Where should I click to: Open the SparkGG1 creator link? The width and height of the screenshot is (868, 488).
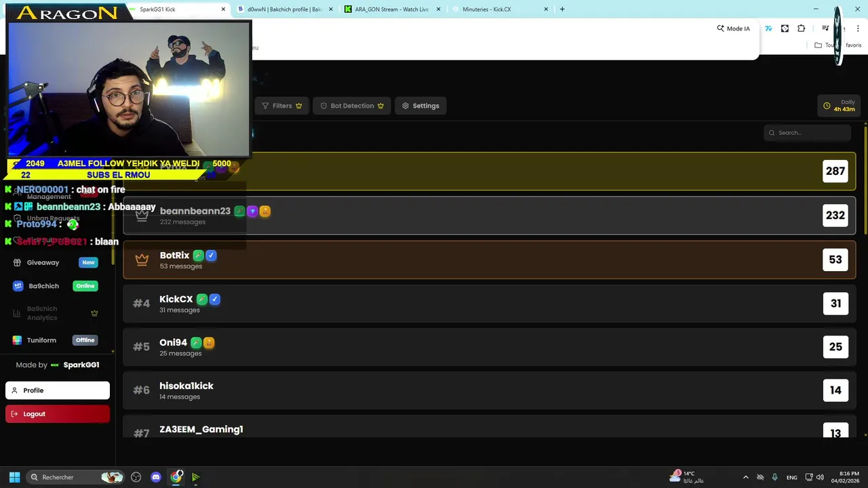click(81, 365)
